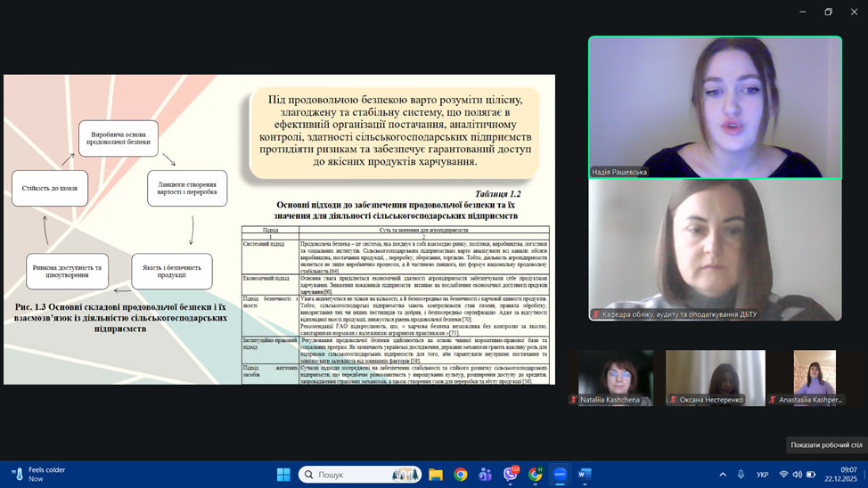
Task: Open Microsoft Teams taskbar icon
Action: coord(485,475)
